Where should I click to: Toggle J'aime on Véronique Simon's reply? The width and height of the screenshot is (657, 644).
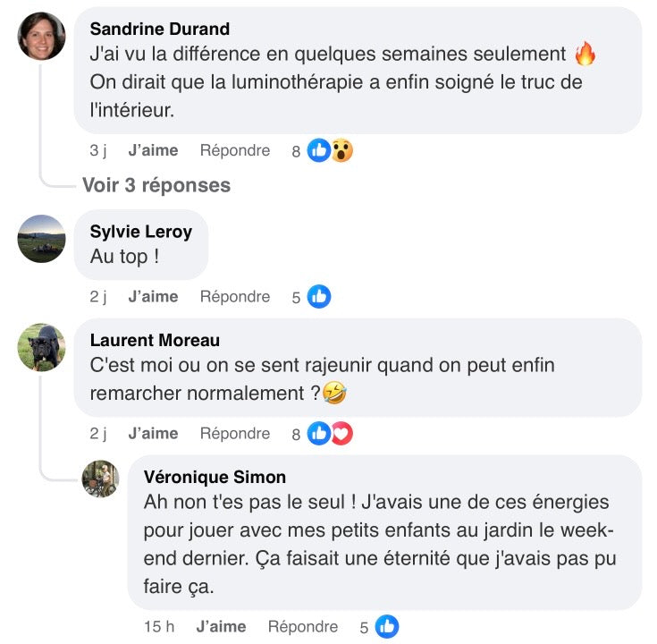pyautogui.click(x=221, y=627)
